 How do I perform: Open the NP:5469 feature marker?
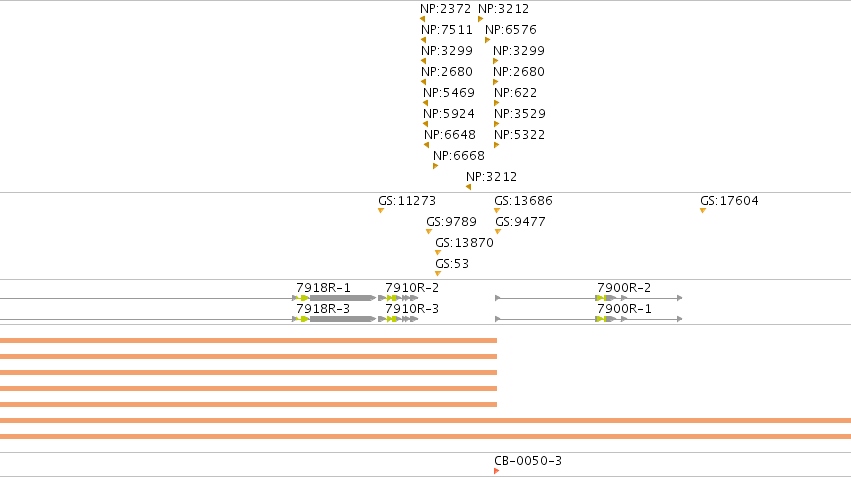click(x=425, y=103)
